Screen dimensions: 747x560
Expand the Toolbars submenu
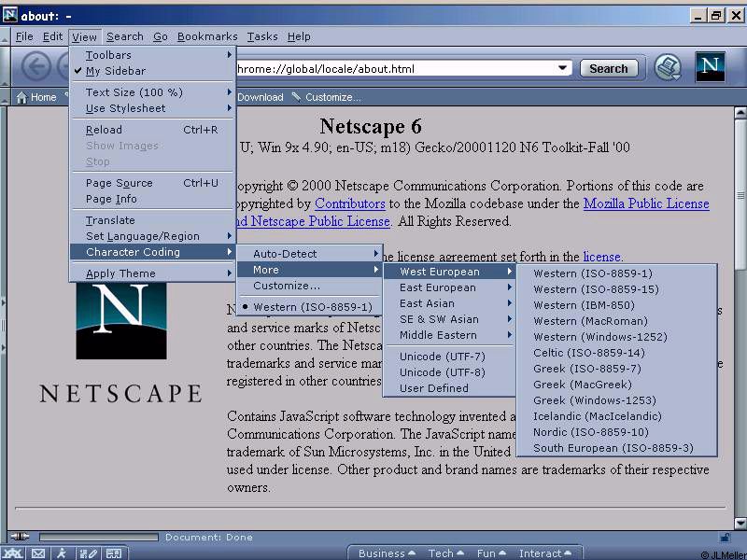point(152,55)
